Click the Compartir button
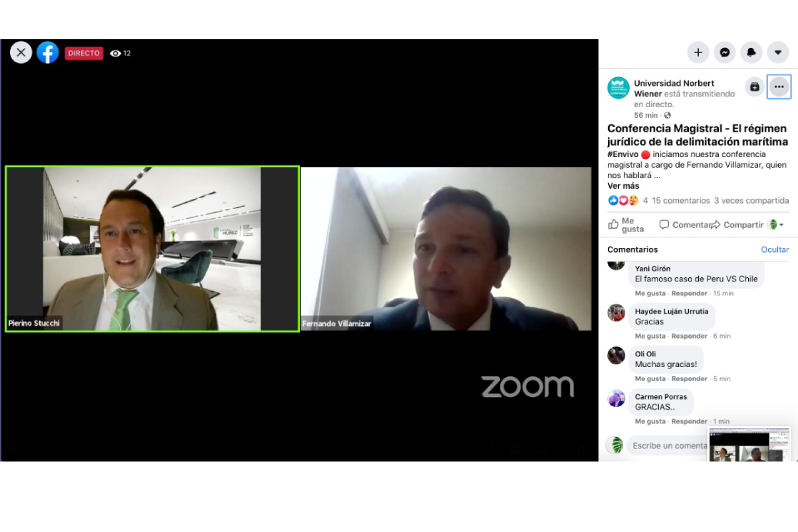Image resolution: width=798 pixels, height=532 pixels. click(x=737, y=225)
